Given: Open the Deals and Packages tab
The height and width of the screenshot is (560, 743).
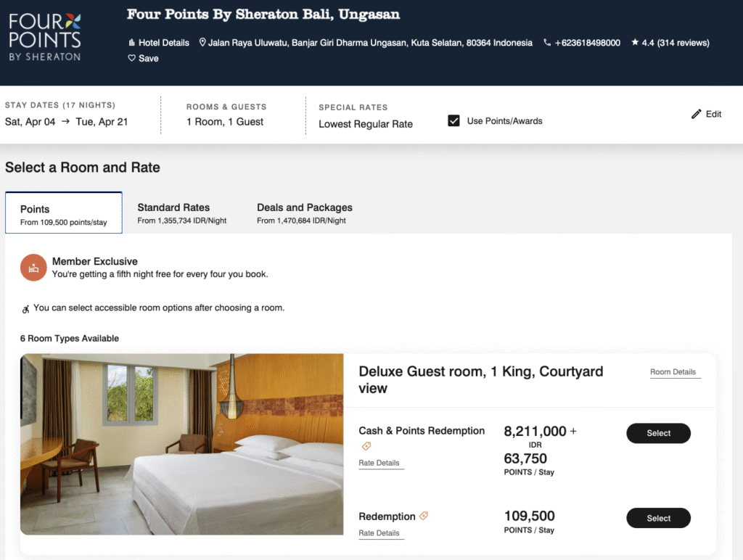Looking at the screenshot, I should point(304,212).
